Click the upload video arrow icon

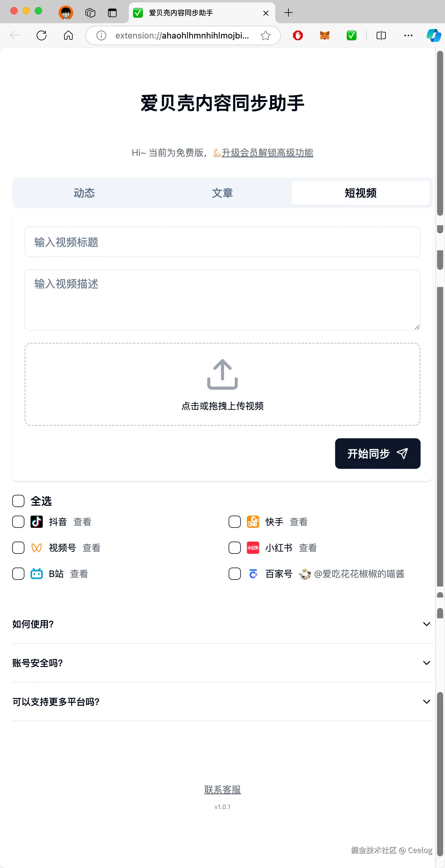(222, 374)
